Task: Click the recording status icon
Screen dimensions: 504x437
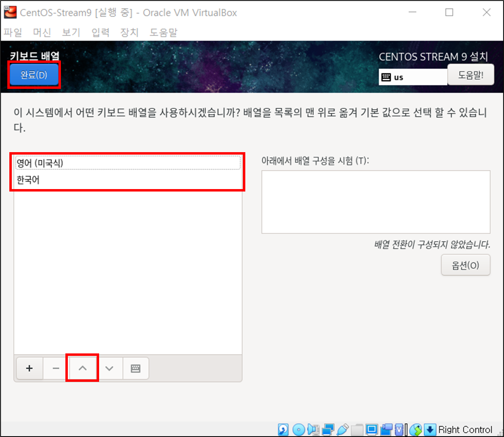Action: (386, 429)
